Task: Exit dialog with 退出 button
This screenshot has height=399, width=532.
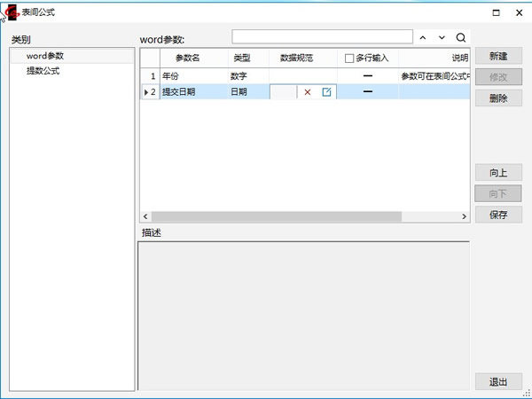Action: (x=498, y=382)
